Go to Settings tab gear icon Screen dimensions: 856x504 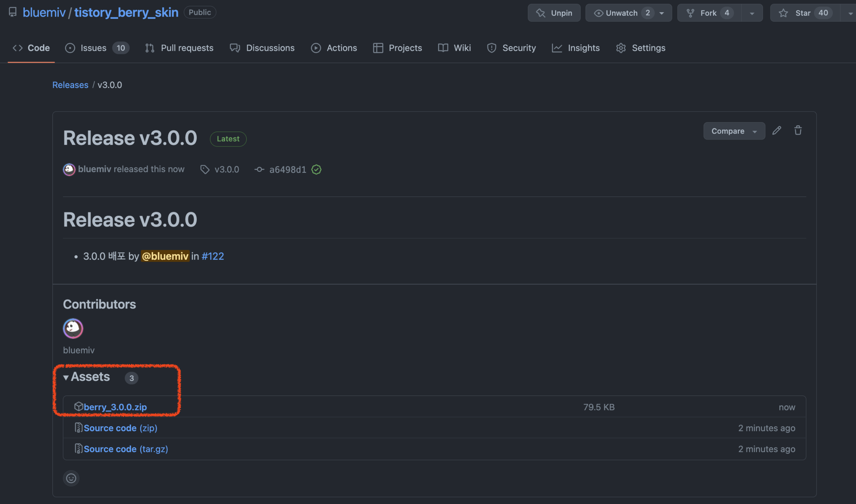coord(621,48)
